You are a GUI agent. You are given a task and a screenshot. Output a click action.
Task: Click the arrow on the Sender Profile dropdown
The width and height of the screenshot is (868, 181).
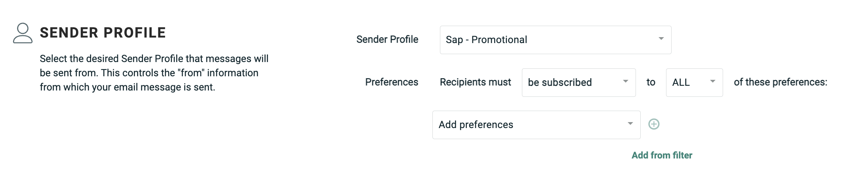click(661, 39)
